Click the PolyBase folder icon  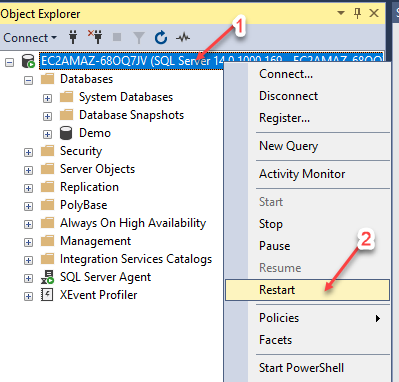tap(47, 205)
